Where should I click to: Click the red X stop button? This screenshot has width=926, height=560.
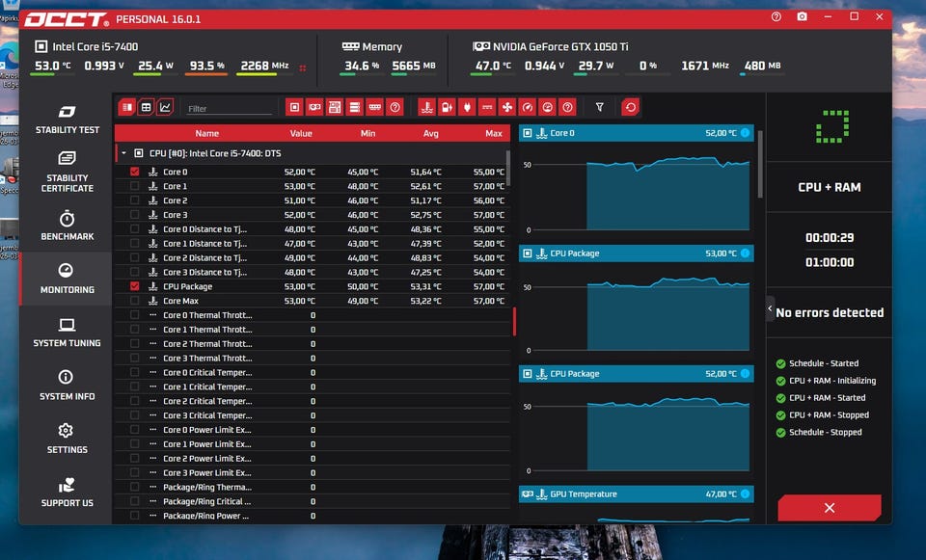click(x=829, y=508)
